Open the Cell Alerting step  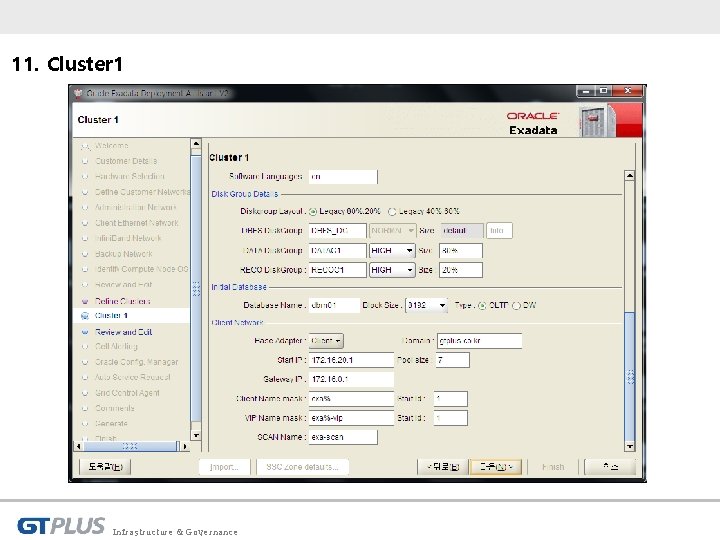(x=116, y=346)
